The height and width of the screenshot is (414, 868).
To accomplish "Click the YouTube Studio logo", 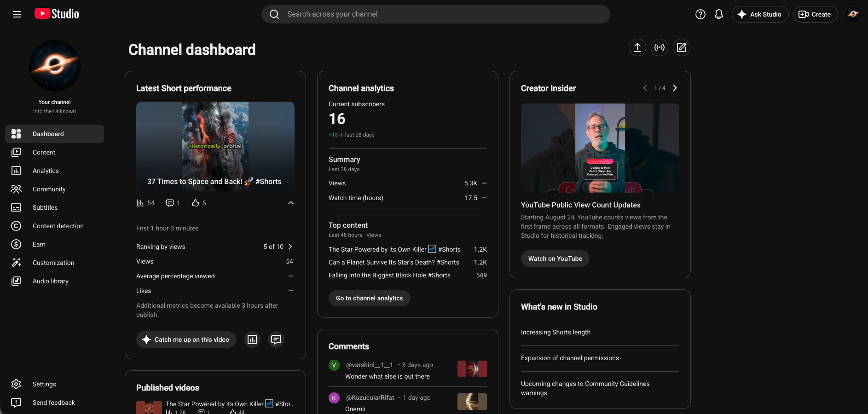I will (x=57, y=14).
